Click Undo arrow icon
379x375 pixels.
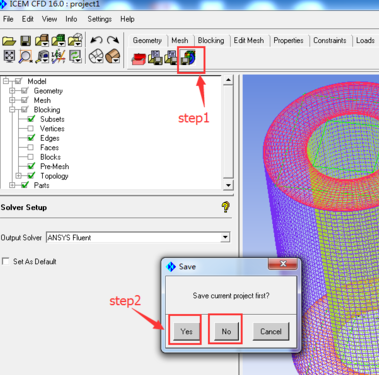point(96,40)
